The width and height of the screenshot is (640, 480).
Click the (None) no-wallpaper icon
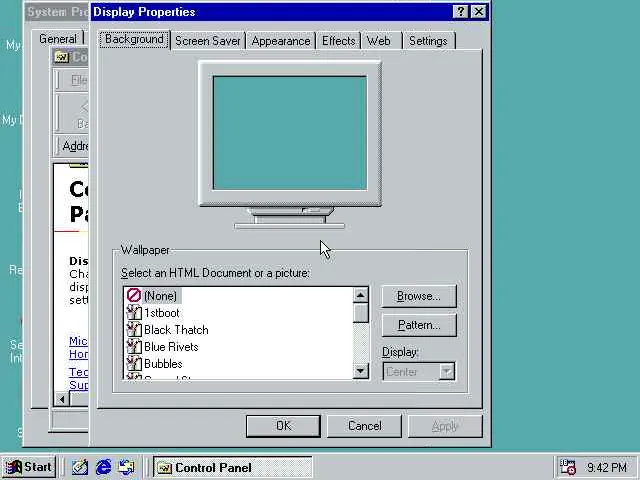tap(133, 296)
